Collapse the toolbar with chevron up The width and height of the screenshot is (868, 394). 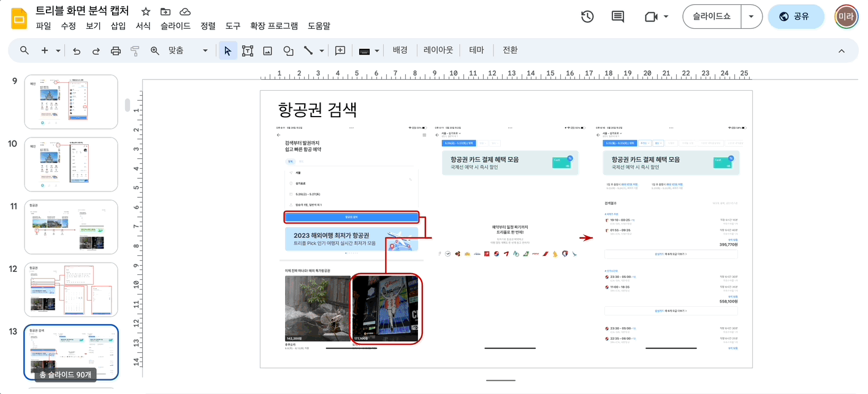tap(842, 51)
